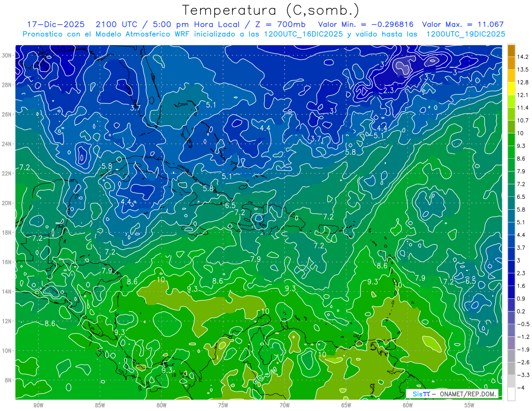
Task: Click the yellow colorbar swatch above 12.1
Action: [511, 88]
